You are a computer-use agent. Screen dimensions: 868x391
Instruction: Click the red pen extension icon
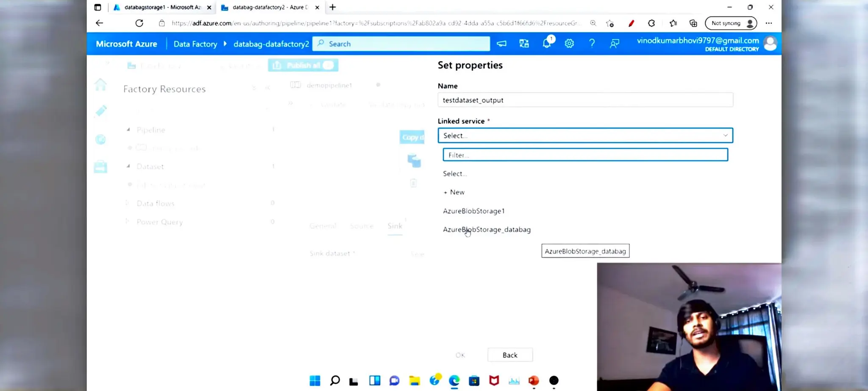click(x=631, y=23)
